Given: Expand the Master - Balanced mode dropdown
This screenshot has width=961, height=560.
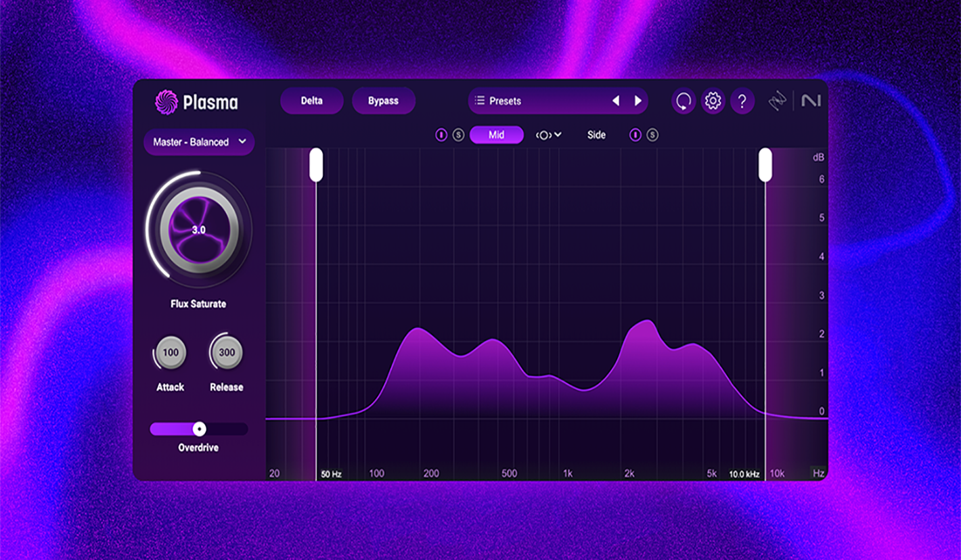Looking at the screenshot, I should 199,142.
